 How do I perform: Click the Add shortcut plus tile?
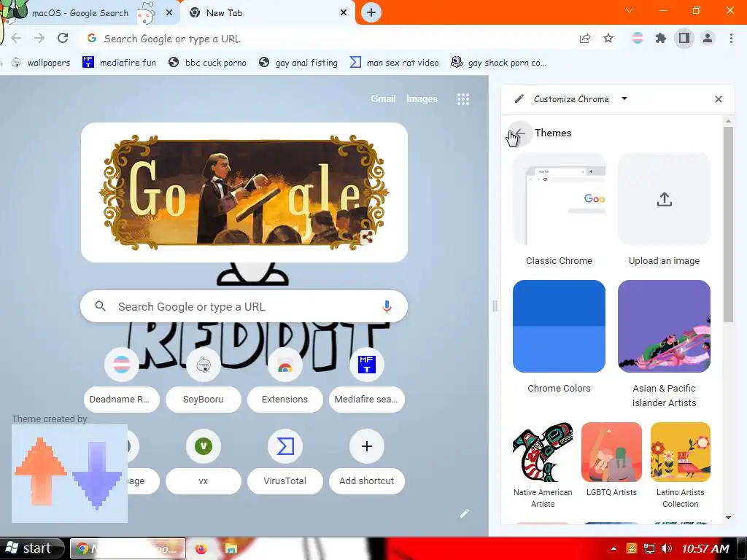[366, 462]
